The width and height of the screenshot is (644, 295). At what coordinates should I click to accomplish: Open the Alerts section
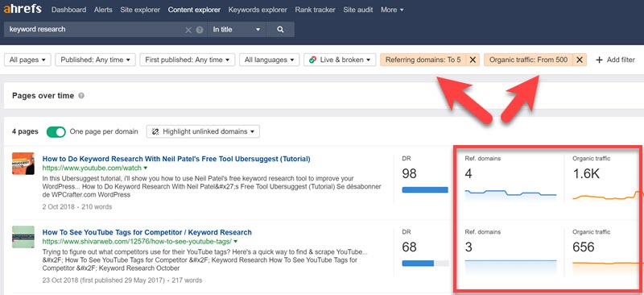coord(103,10)
